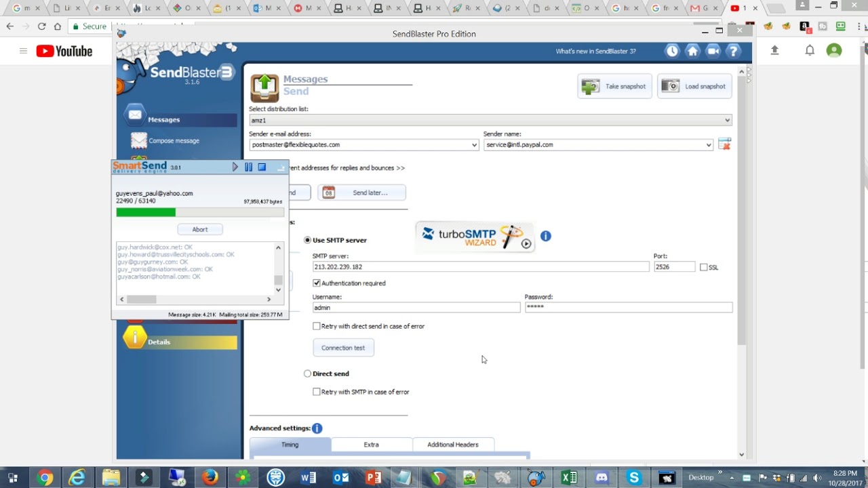Click the Take snapshot button
The height and width of the screenshot is (488, 868).
615,86
